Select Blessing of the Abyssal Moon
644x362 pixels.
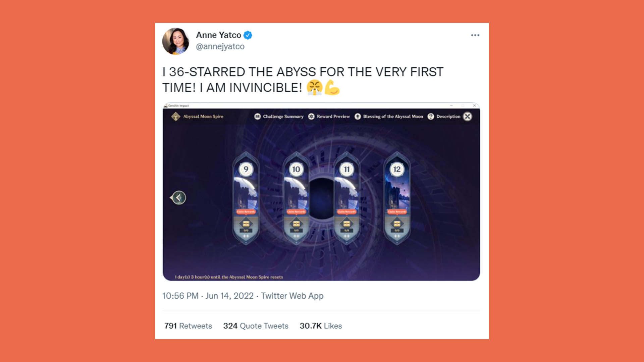click(x=389, y=116)
